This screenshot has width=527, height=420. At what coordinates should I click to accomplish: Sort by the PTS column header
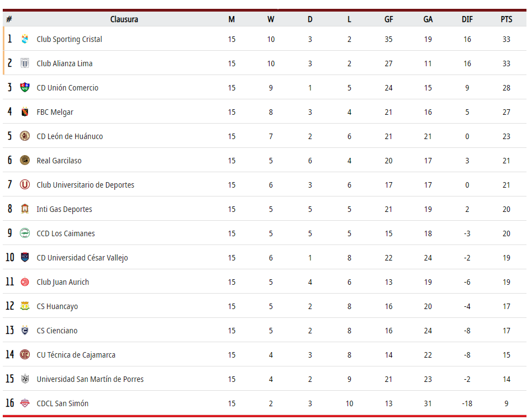[507, 19]
